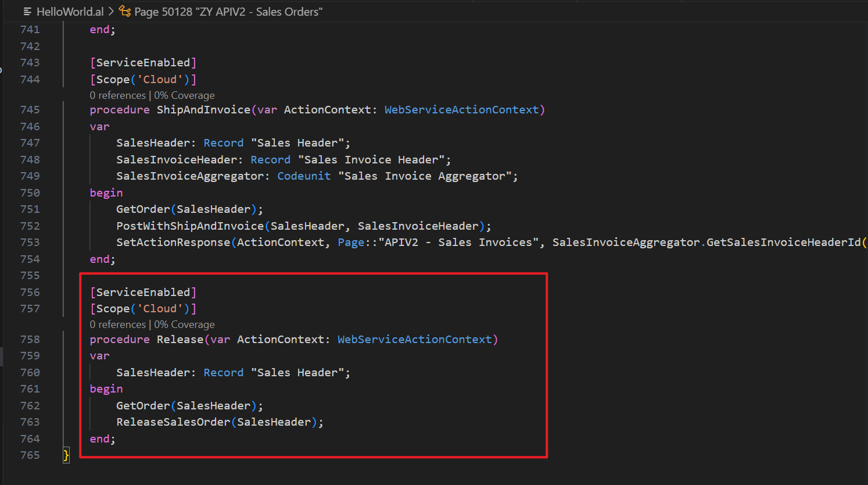This screenshot has width=868, height=485.
Task: Open the Page 50128 breadcrumb symbol dropdown
Action: click(x=228, y=12)
